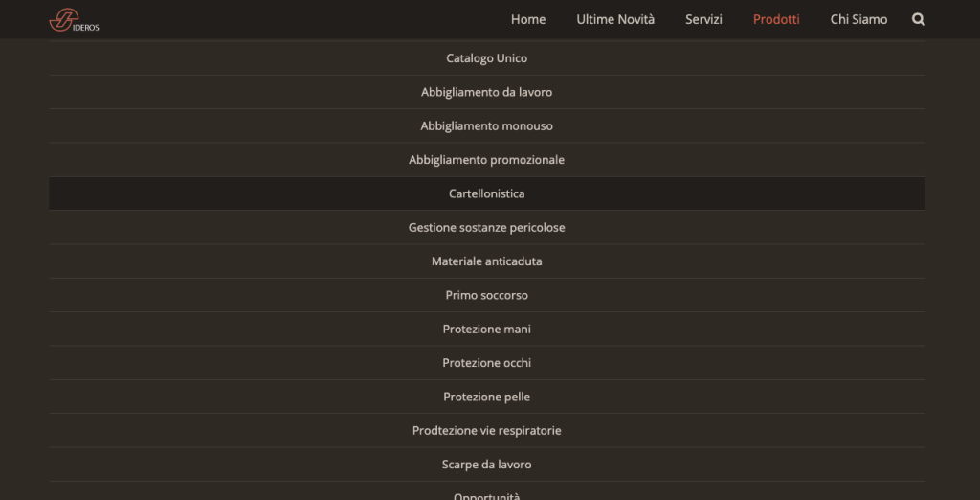This screenshot has width=980, height=500.
Task: Select Protezione pelle entry
Action: [x=487, y=397]
